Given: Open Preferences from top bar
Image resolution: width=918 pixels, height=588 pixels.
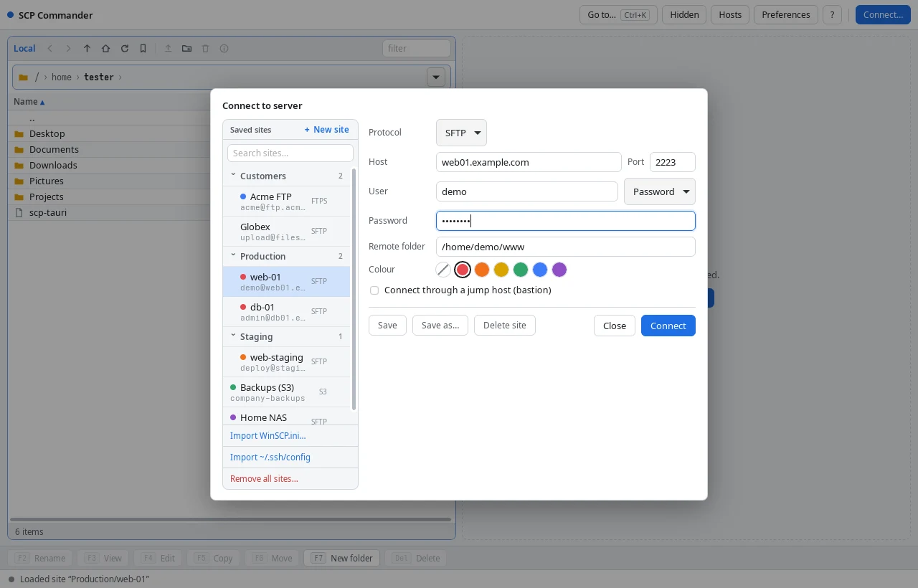Looking at the screenshot, I should 786,14.
